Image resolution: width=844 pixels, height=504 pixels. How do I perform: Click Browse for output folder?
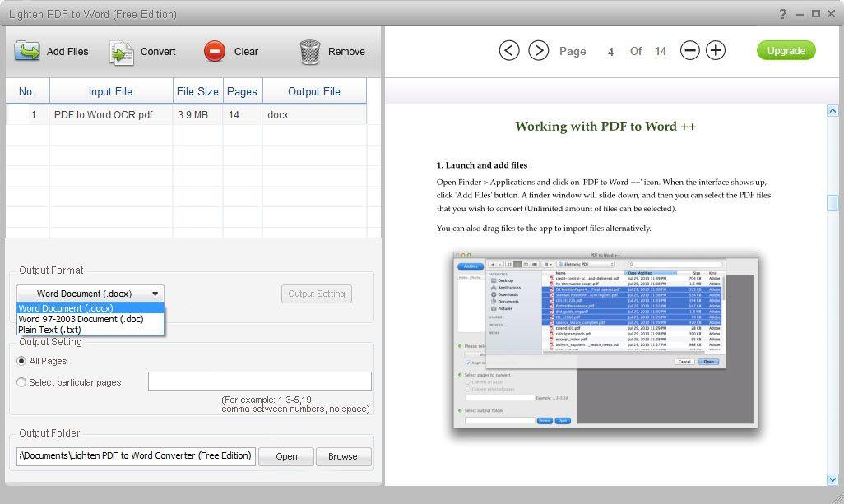click(x=343, y=456)
